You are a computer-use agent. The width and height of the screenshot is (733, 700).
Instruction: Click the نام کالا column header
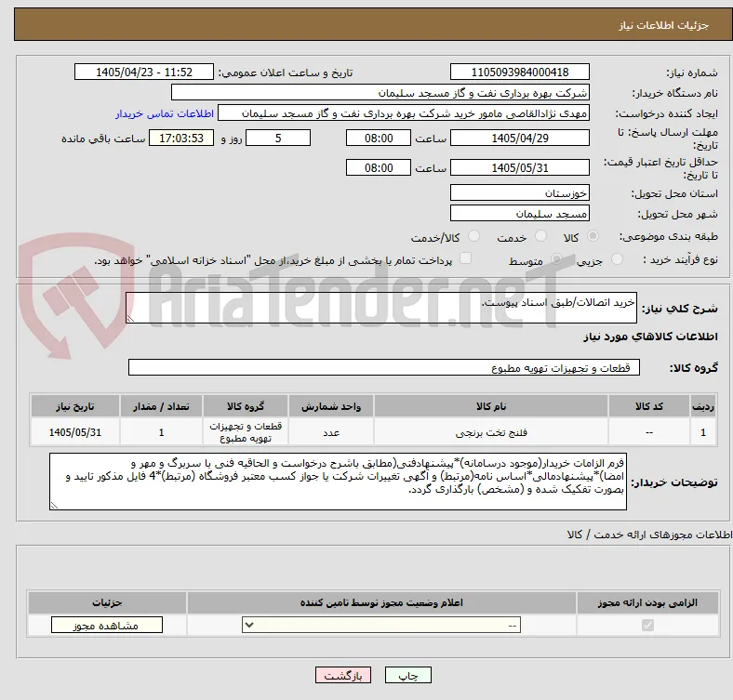pyautogui.click(x=491, y=406)
